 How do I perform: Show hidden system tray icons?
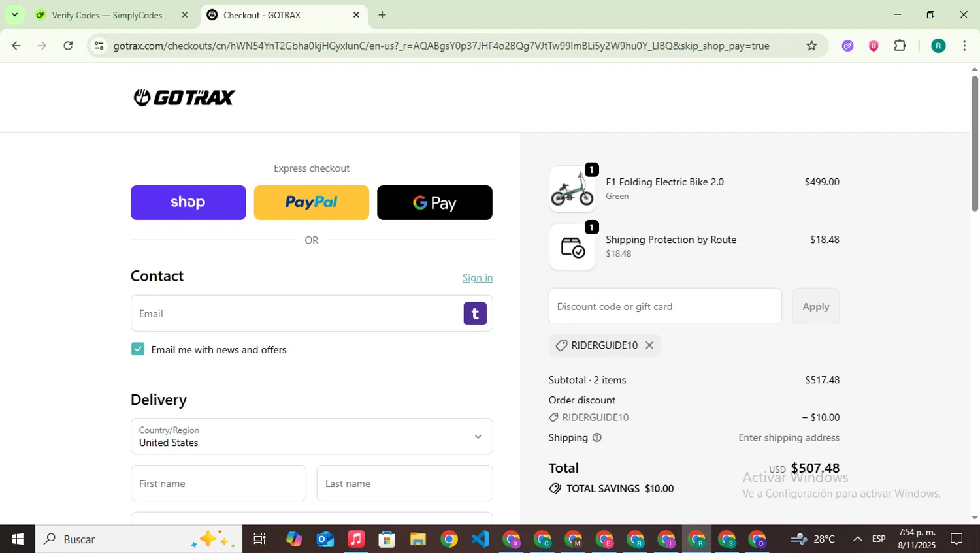point(857,539)
